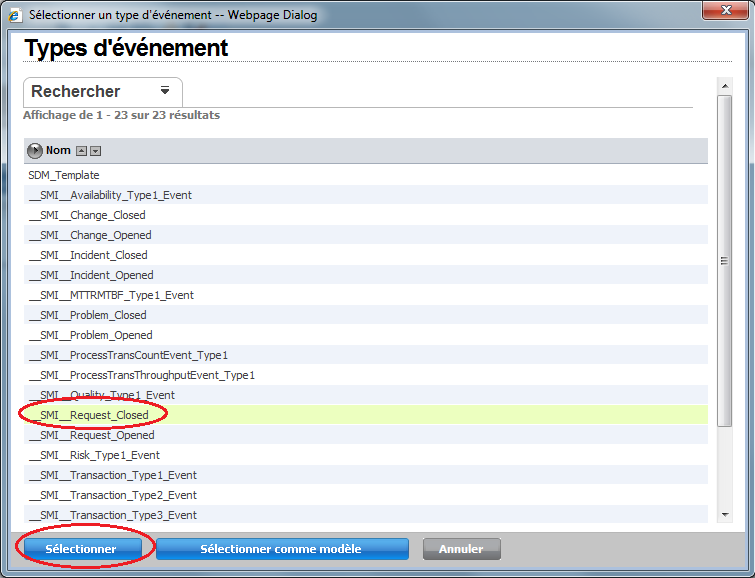Click Sélectionner comme modèle button
Image resolution: width=755 pixels, height=578 pixels.
tap(282, 549)
